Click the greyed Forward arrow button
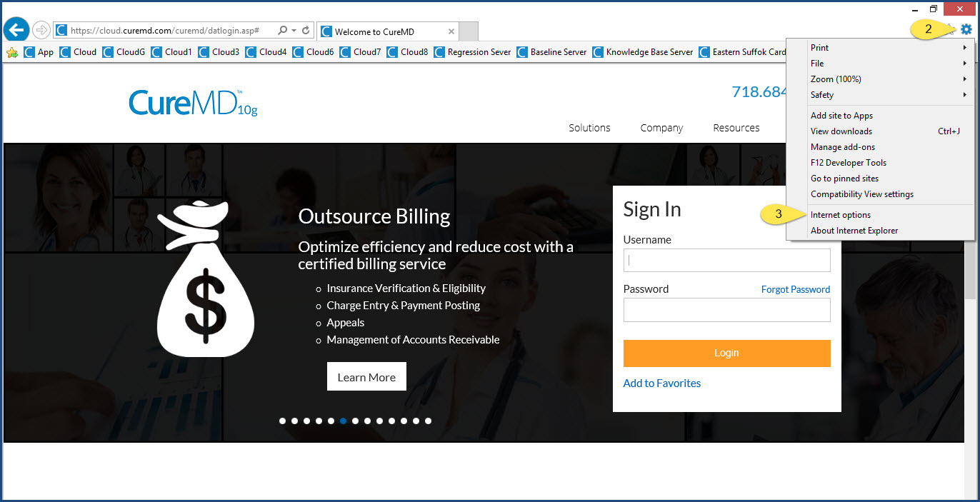Image resolution: width=980 pixels, height=502 pixels. click(x=41, y=30)
